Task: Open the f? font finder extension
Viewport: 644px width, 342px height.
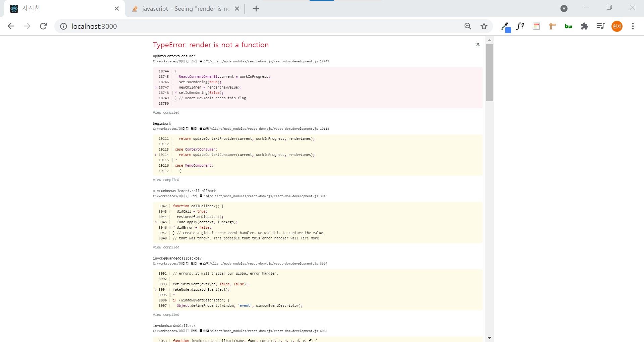Action: [x=520, y=26]
